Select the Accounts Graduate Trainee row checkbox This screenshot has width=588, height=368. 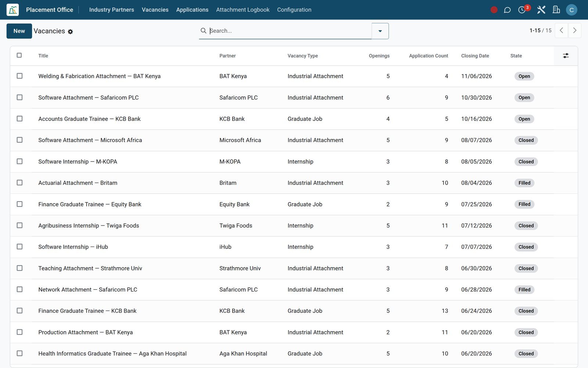[x=19, y=118]
